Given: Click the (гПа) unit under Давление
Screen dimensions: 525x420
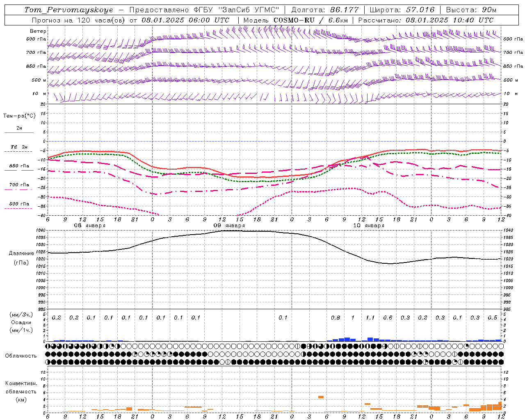Looking at the screenshot, I should pyautogui.click(x=21, y=263).
